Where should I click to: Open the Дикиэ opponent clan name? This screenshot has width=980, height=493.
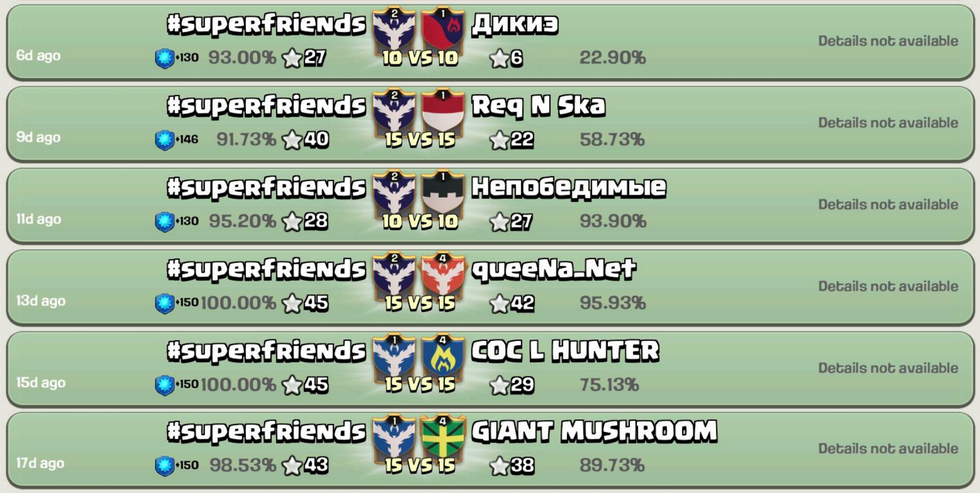(x=515, y=25)
